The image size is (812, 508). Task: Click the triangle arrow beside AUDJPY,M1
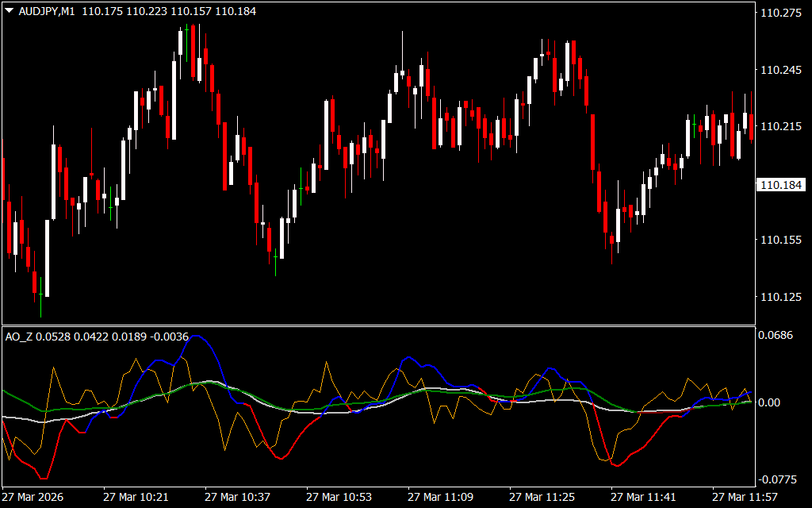(x=10, y=12)
